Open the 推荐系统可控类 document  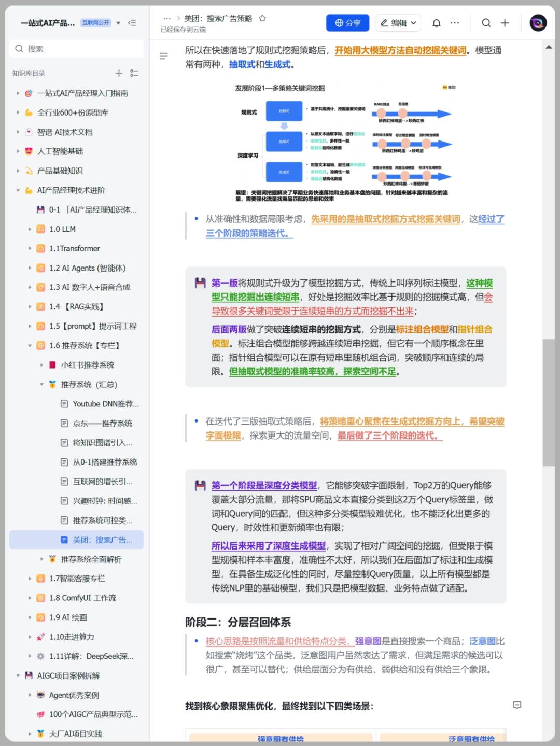point(102,520)
